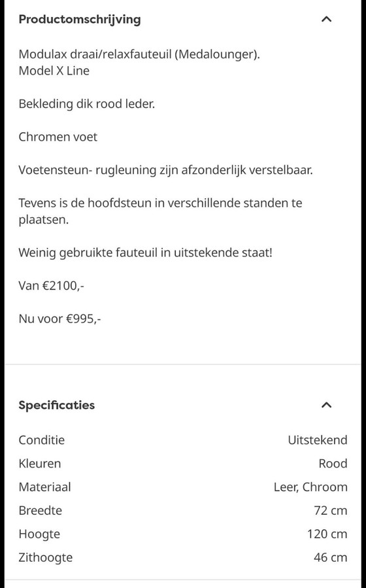
Task: Click the Productomschrijving heading
Action: [x=80, y=20]
